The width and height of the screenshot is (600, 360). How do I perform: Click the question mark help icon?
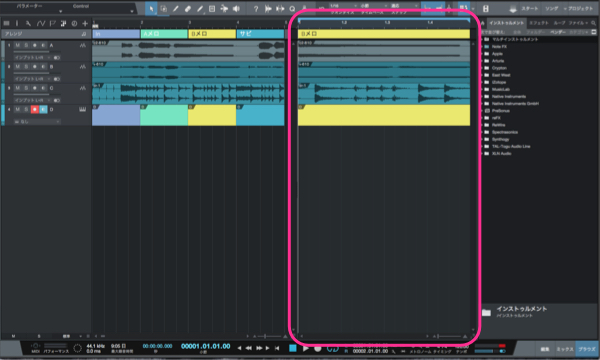pyautogui.click(x=256, y=8)
